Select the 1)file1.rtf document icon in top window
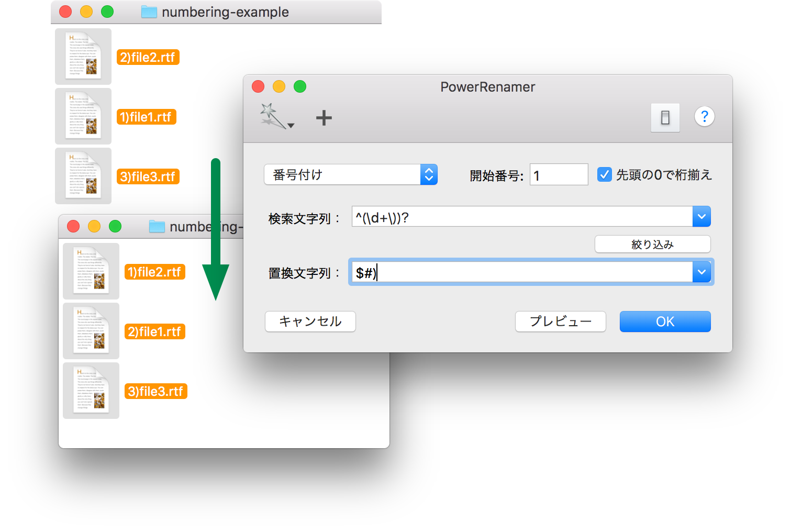Screen dimensions: 791x532 (x=83, y=116)
